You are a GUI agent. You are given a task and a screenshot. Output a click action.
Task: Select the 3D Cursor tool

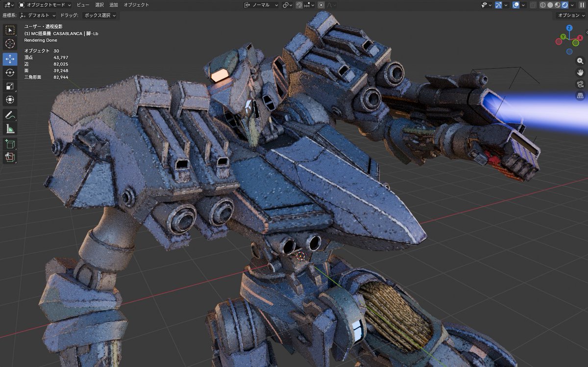tap(10, 44)
